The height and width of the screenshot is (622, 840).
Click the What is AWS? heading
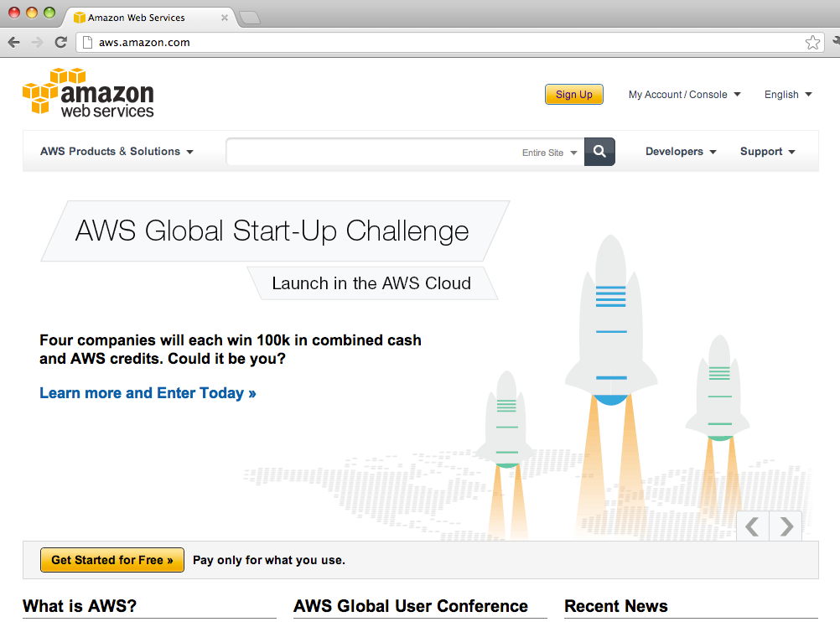80,606
